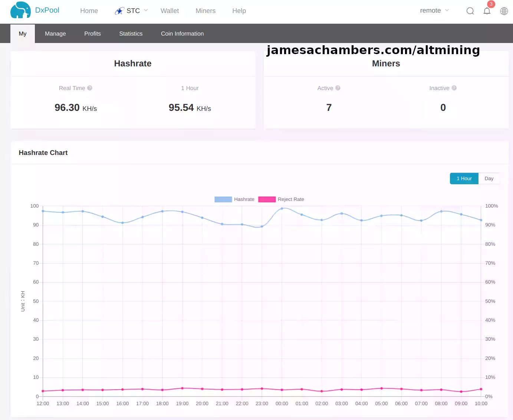This screenshot has height=420, width=513.
Task: Click the active miners count 7
Action: 329,108
